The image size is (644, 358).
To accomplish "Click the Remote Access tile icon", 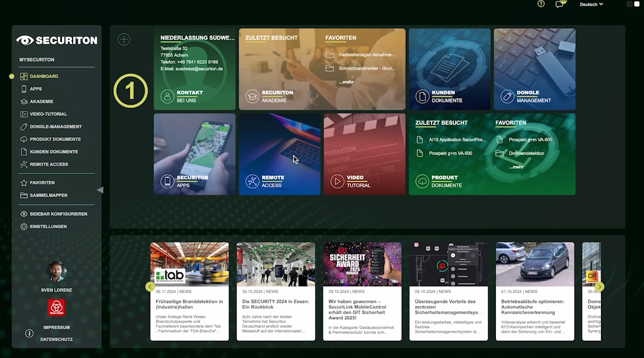I will pyautogui.click(x=252, y=181).
